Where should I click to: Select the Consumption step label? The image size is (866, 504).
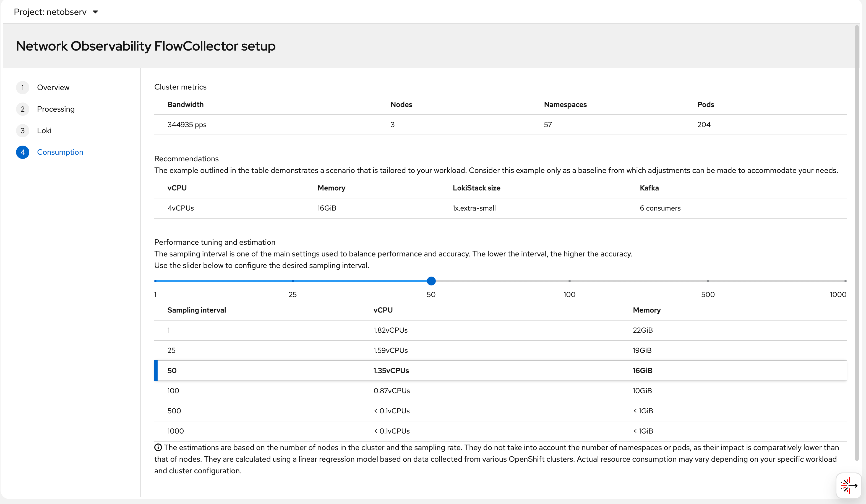(60, 152)
